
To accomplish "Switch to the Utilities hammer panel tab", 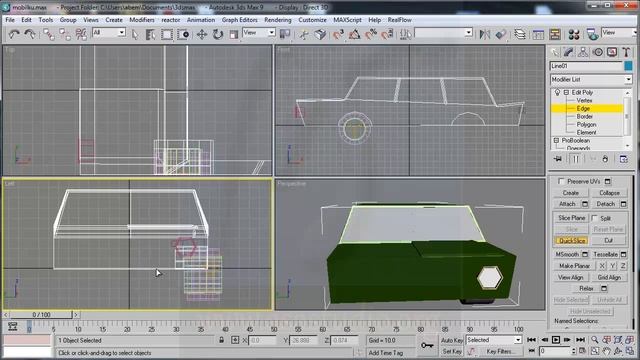I will point(626,52).
